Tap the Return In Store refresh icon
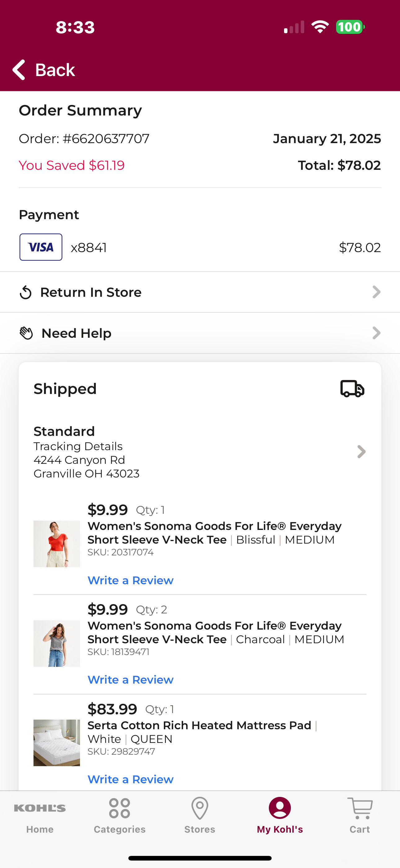 26,292
